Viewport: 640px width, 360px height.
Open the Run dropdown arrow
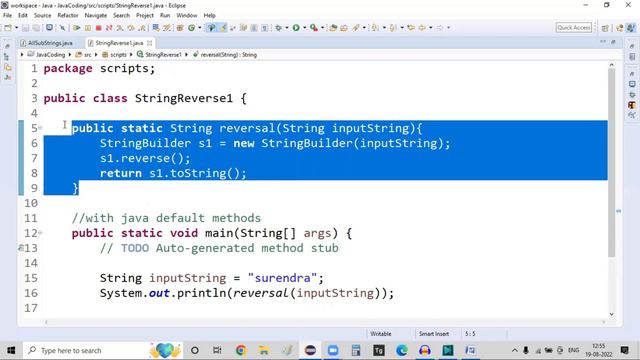pyautogui.click(x=304, y=28)
